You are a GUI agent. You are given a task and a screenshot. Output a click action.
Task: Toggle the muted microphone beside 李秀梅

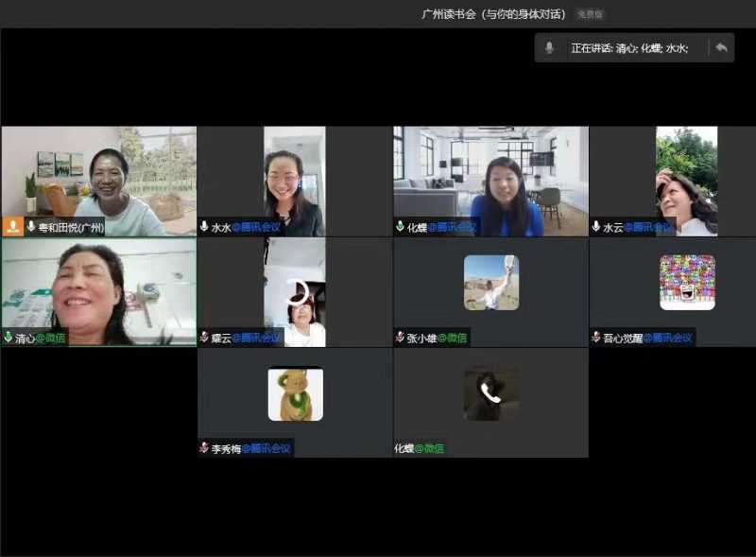tap(204, 448)
